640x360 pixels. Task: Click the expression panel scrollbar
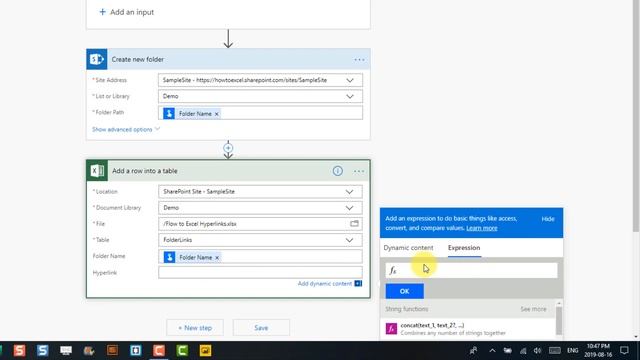[559, 320]
